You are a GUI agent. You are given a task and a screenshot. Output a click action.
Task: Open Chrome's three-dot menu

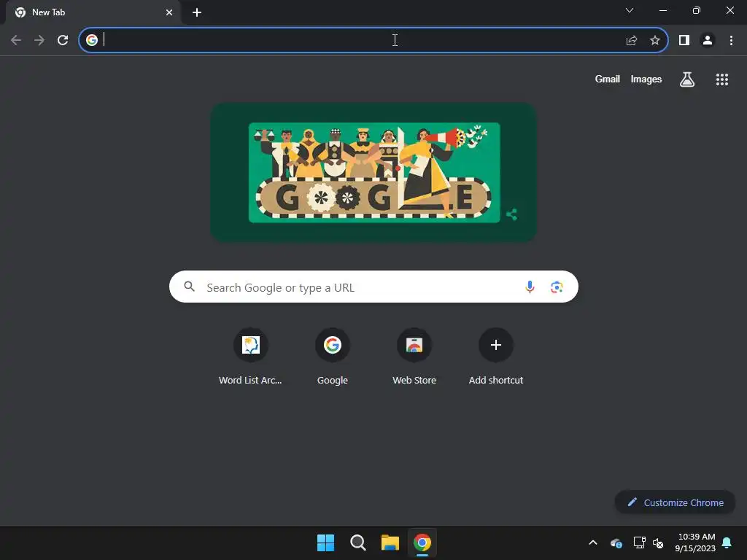pyautogui.click(x=731, y=41)
